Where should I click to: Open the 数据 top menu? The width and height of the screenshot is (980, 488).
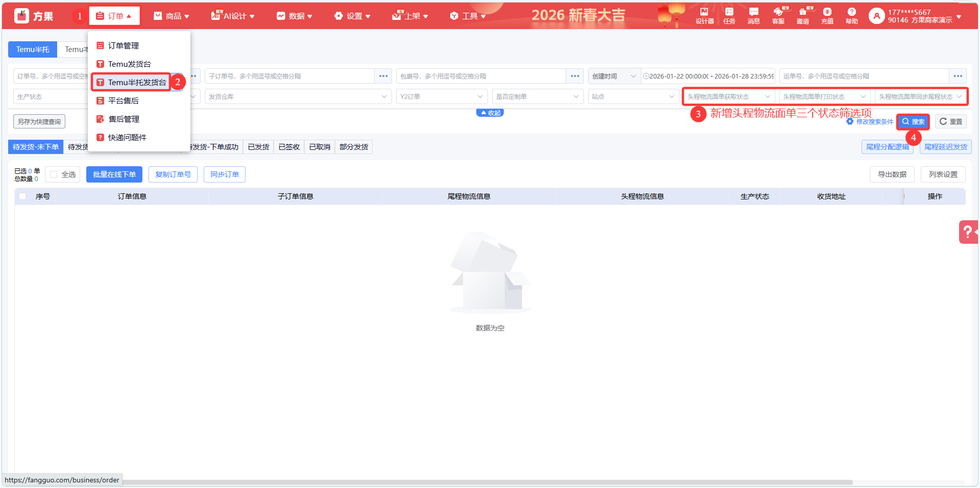[x=295, y=16]
